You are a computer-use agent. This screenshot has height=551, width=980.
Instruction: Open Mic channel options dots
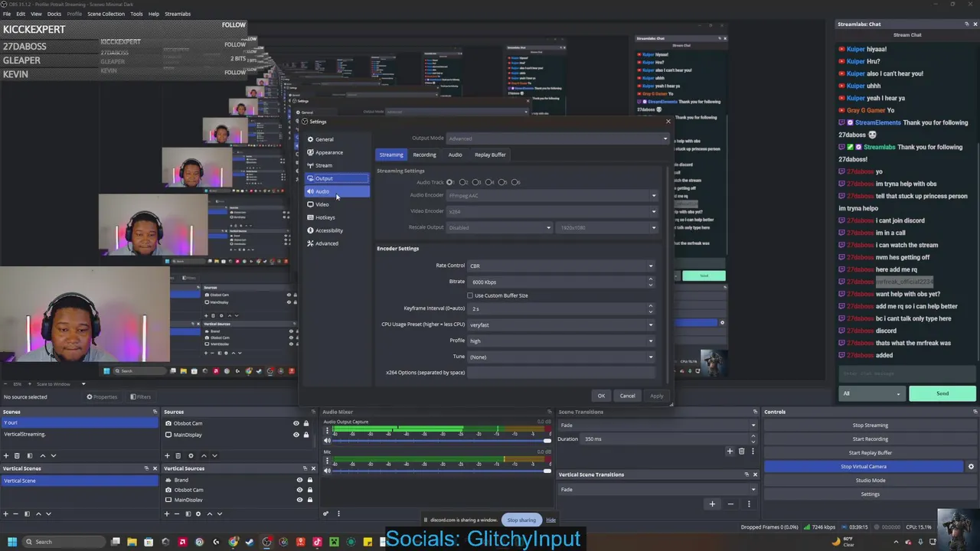point(327,461)
